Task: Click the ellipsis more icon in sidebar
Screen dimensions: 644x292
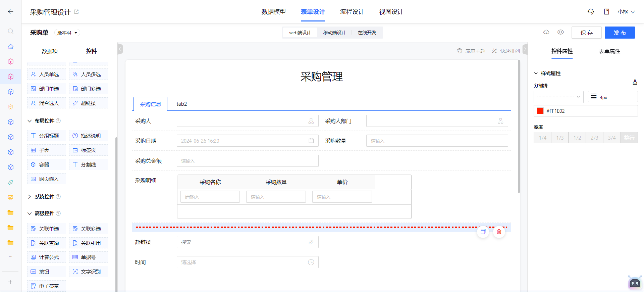Action: [x=10, y=256]
